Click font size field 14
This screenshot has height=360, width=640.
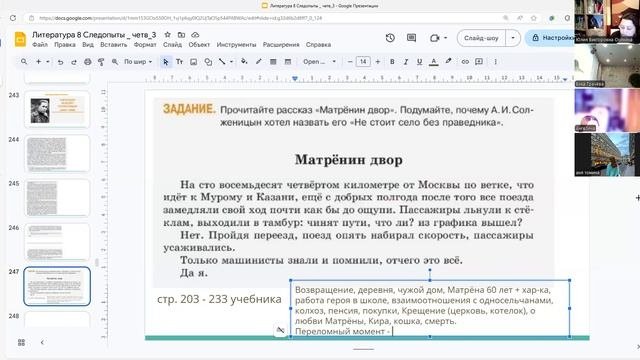(363, 62)
